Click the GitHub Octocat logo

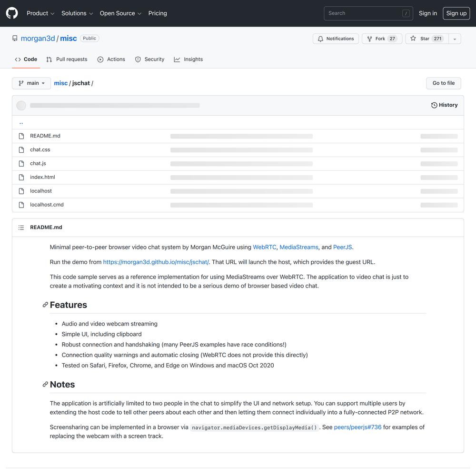[x=12, y=13]
